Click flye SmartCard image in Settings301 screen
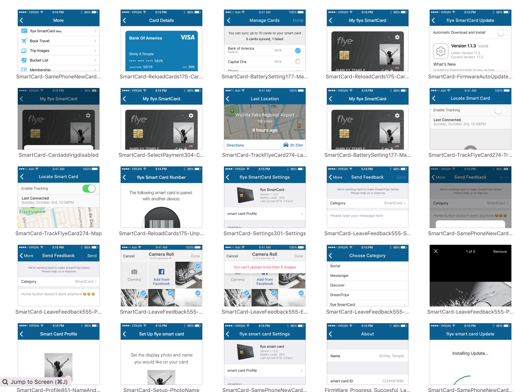 [x=245, y=195]
